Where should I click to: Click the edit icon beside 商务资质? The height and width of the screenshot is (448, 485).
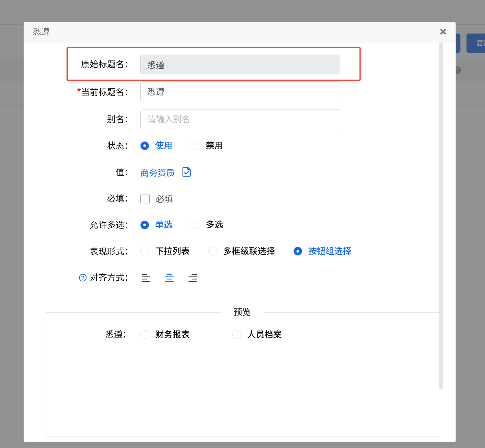point(187,172)
